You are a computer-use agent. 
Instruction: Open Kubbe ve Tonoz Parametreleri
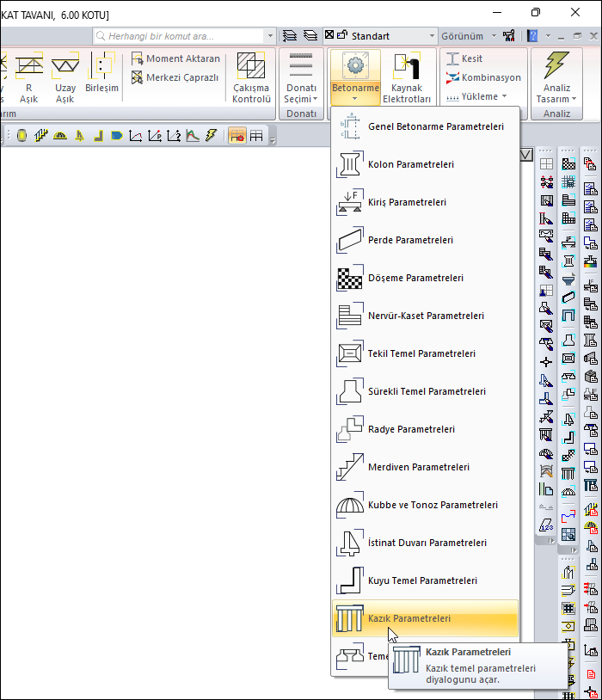click(425, 505)
